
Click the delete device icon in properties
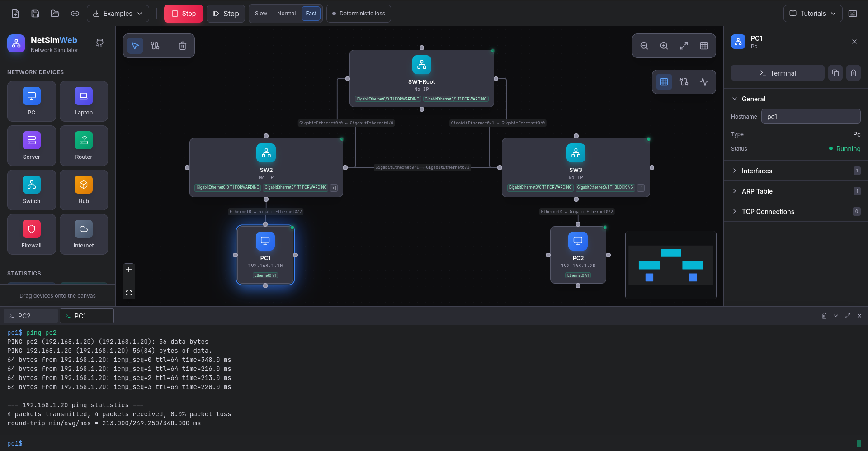pyautogui.click(x=854, y=73)
